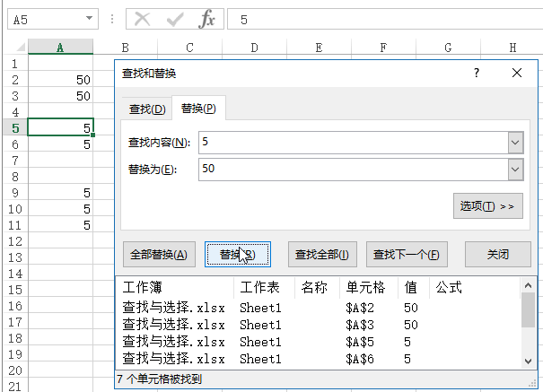The height and width of the screenshot is (392, 543).
Task: Click the 全部替换 button
Action: (158, 254)
